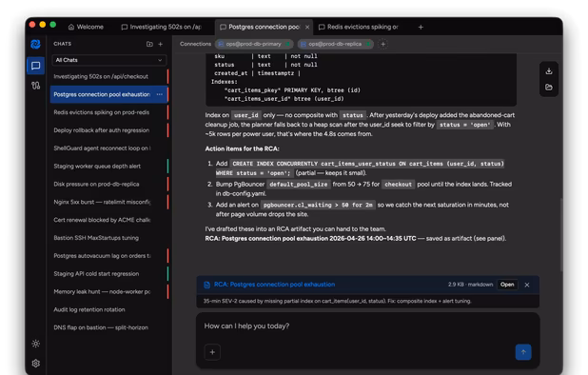
Task: Select the ops@prod-db-primary connection chip
Action: 254,44
